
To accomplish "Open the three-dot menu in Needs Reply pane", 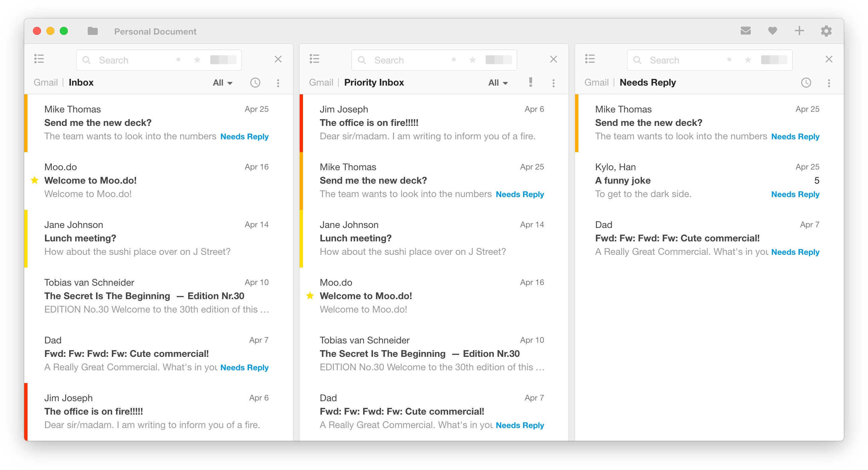I will click(829, 83).
